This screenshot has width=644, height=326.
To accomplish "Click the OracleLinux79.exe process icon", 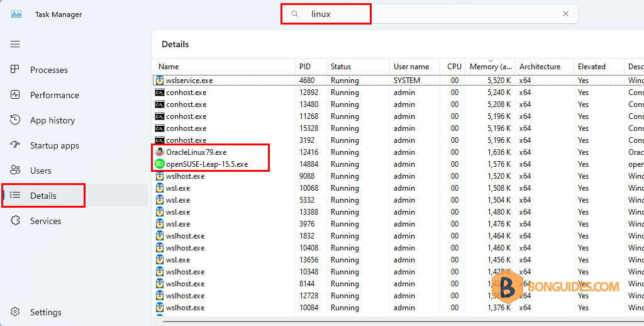I will 160,152.
